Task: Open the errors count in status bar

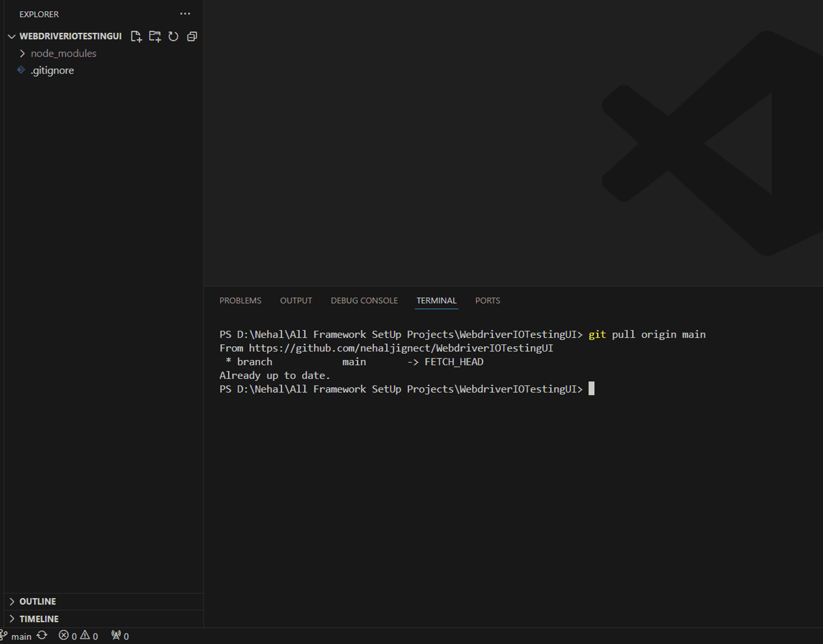Action: tap(68, 636)
